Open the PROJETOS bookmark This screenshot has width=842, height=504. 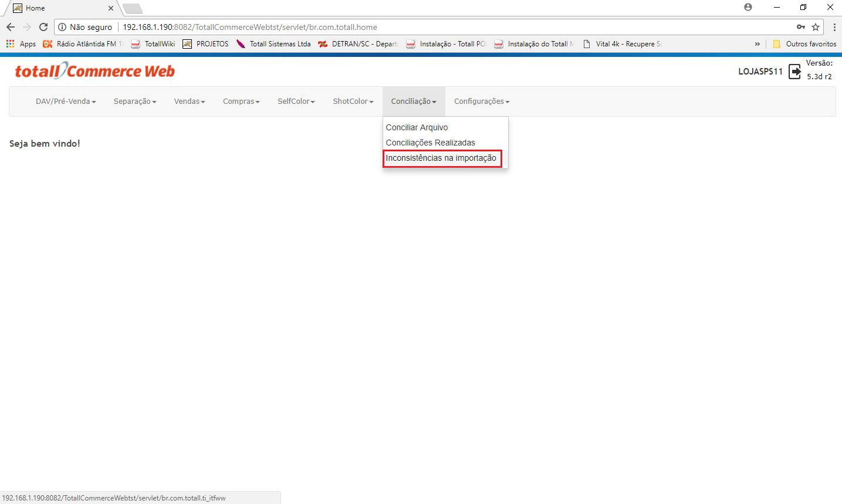[206, 44]
